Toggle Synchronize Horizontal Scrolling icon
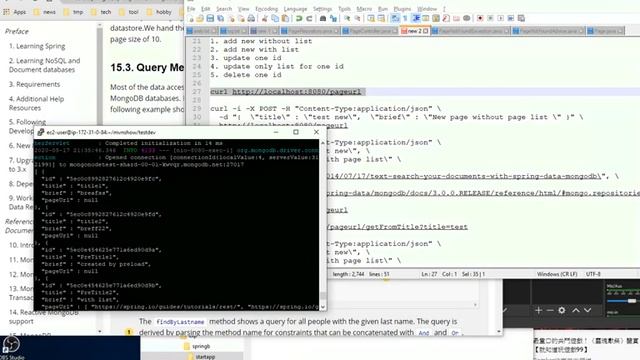 point(381,18)
